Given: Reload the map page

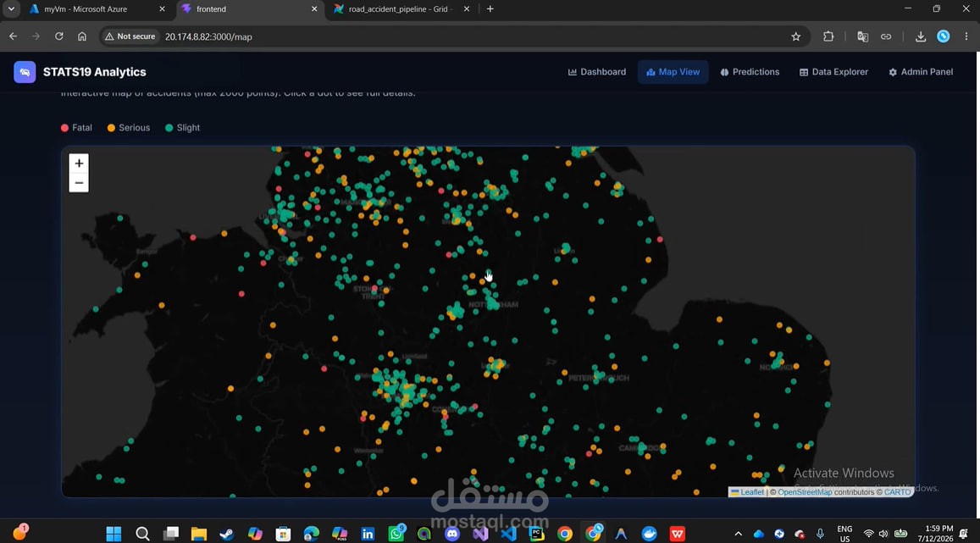Looking at the screenshot, I should [x=58, y=37].
